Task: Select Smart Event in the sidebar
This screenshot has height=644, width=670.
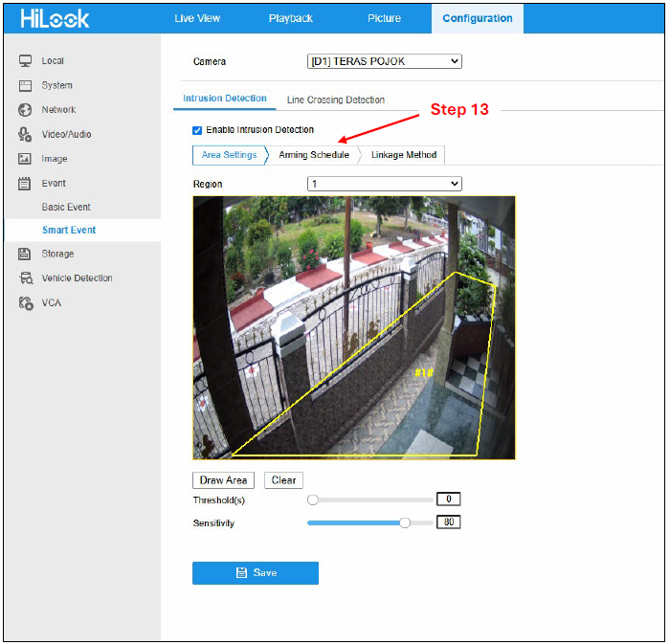Action: [x=69, y=231]
